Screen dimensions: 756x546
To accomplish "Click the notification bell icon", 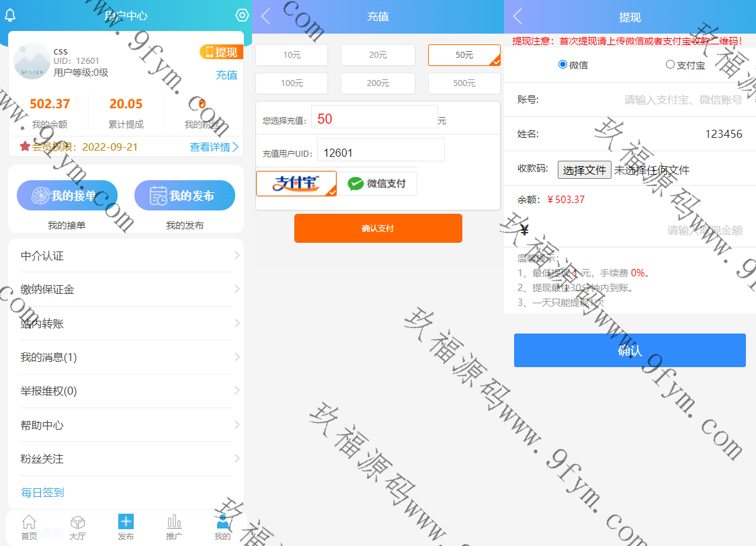I will pyautogui.click(x=10, y=15).
